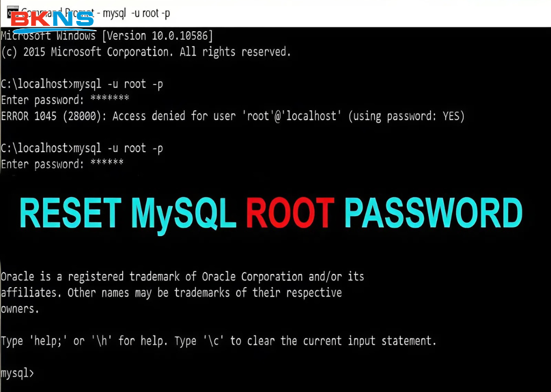Click the Command Prompt window icon
The image size is (551, 392).
click(x=13, y=12)
